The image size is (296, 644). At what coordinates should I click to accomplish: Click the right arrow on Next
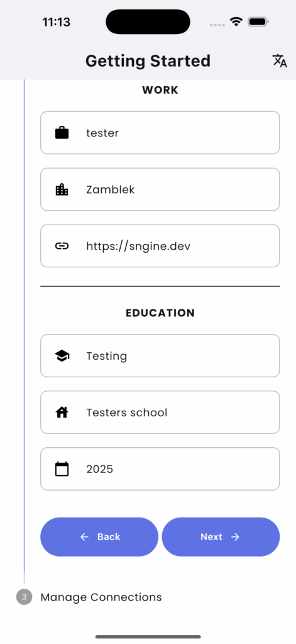point(235,537)
